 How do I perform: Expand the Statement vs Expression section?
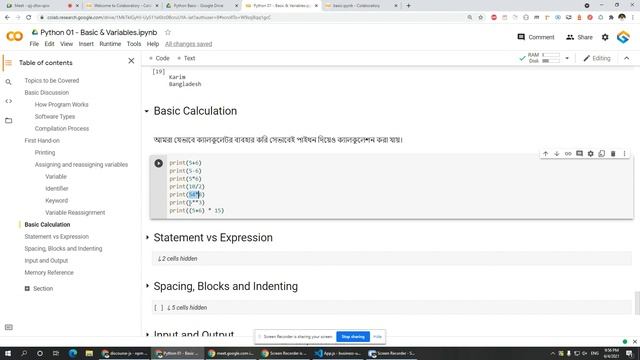tap(147, 237)
